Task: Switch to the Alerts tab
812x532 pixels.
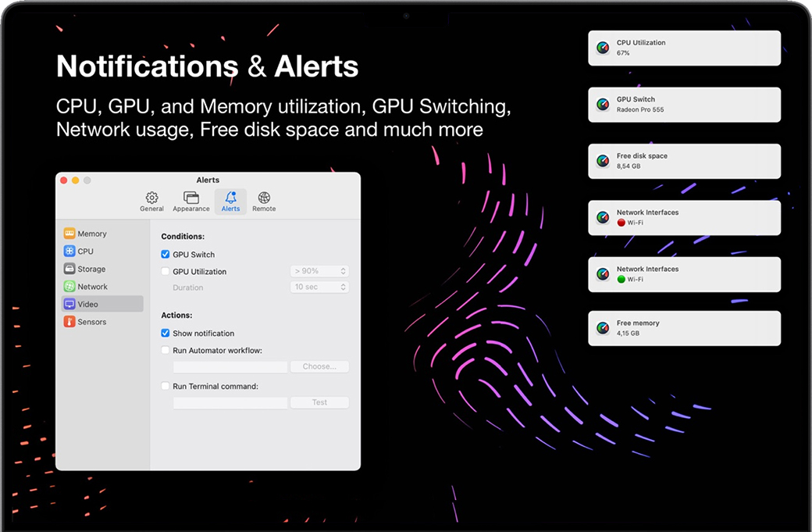Action: [230, 202]
